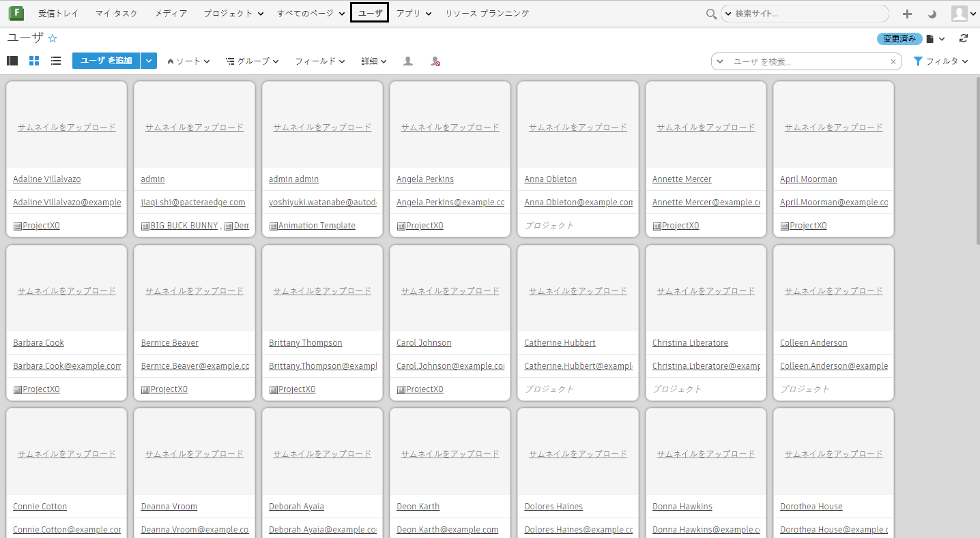Expand the アプリ menu
This screenshot has height=538, width=980.
[414, 14]
